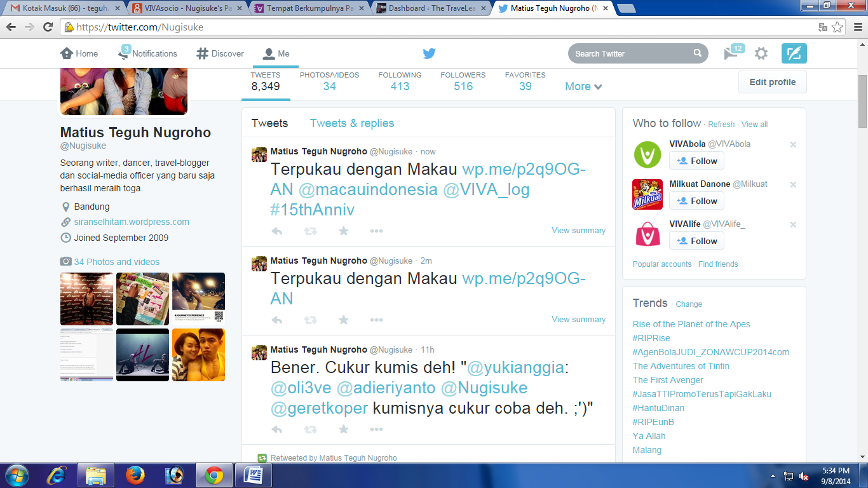Click the browser vertical scrollbar thumb
Screen dimensions: 868x488
(x=862, y=102)
